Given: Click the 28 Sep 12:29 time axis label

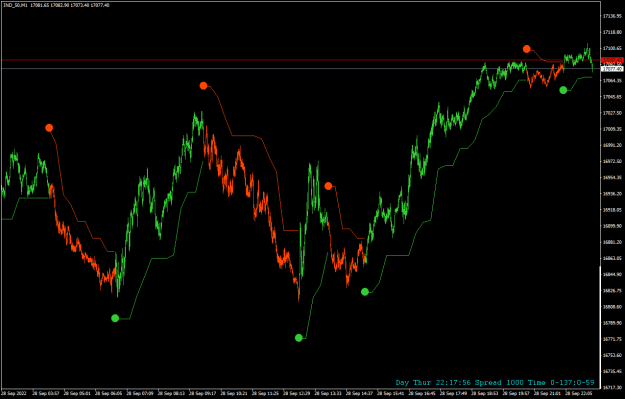Looking at the screenshot, I should point(297,394).
